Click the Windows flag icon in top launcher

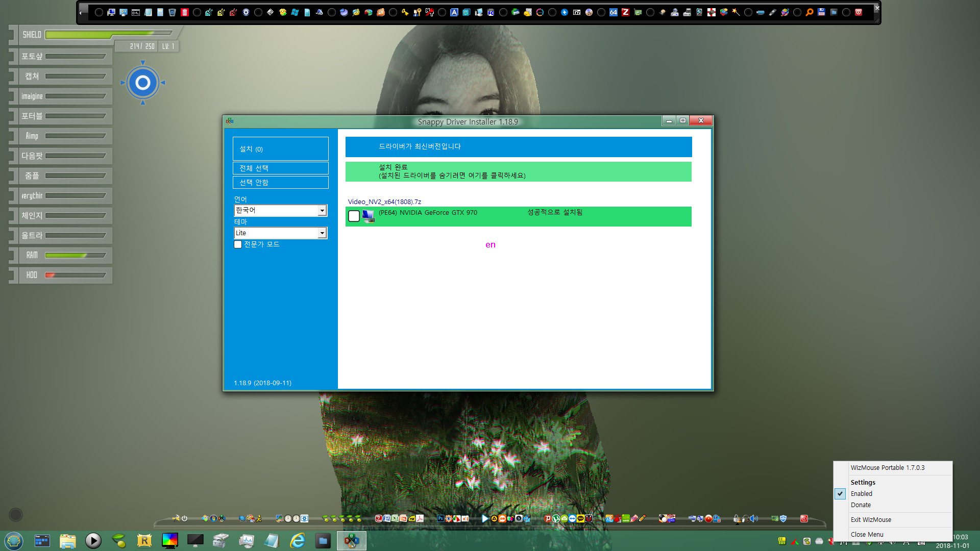pos(295,12)
